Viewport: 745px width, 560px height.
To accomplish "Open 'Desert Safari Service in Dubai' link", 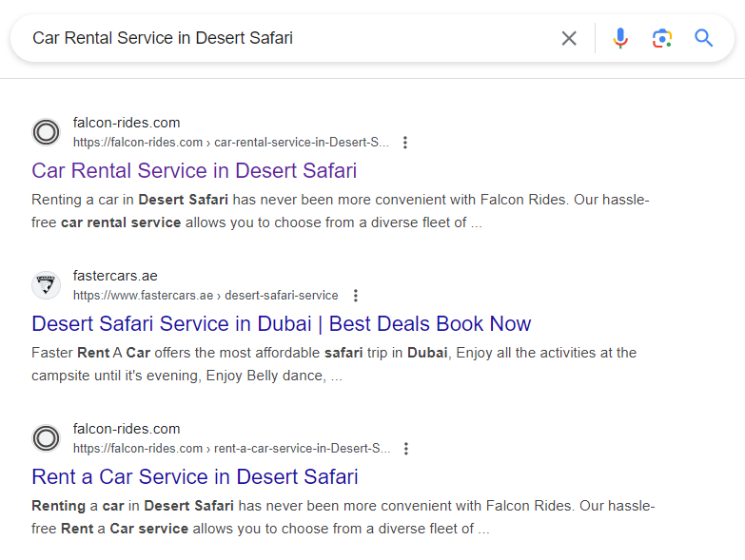I will (x=281, y=324).
